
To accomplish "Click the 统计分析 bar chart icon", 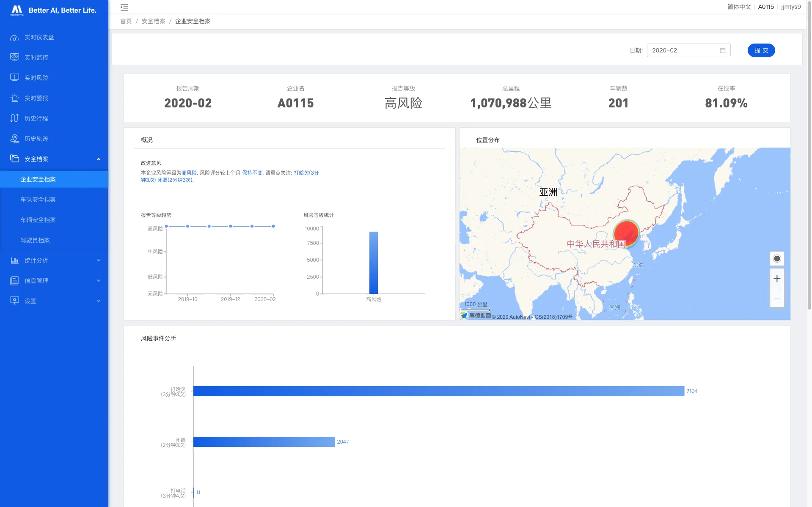I will (x=14, y=260).
